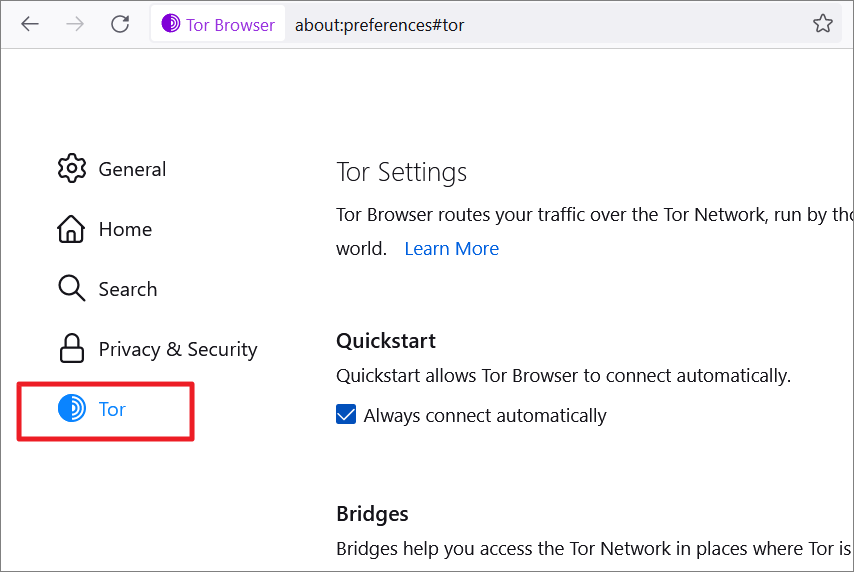Image resolution: width=854 pixels, height=572 pixels.
Task: Select the Tor category label
Action: point(112,409)
